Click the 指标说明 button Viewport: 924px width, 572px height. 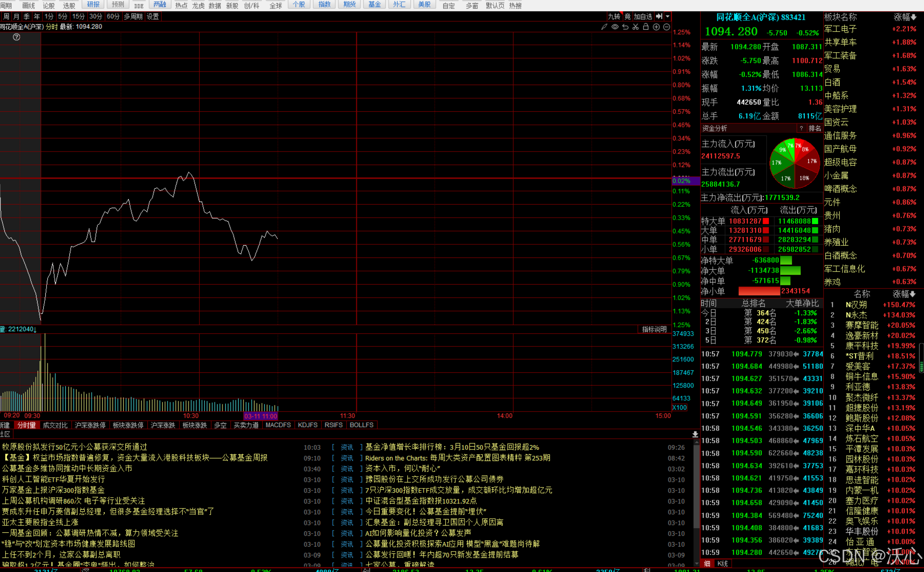pyautogui.click(x=654, y=329)
